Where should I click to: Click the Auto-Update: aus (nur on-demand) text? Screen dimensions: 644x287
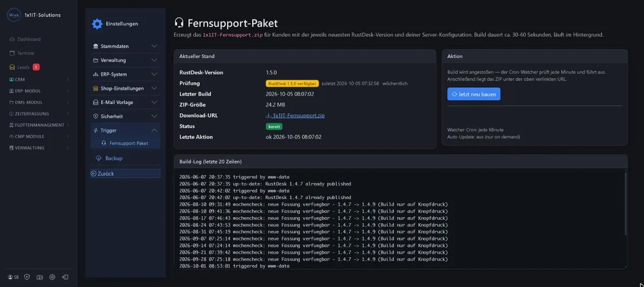tap(484, 137)
